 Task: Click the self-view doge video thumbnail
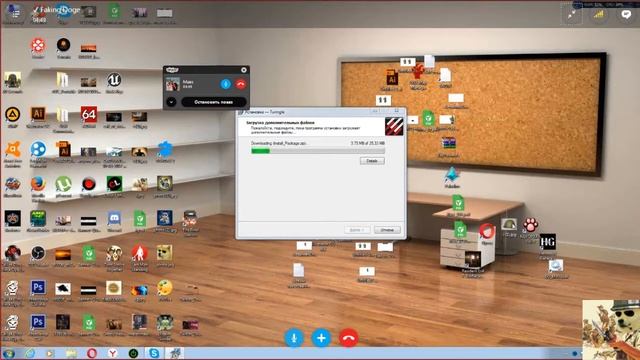tap(611, 330)
